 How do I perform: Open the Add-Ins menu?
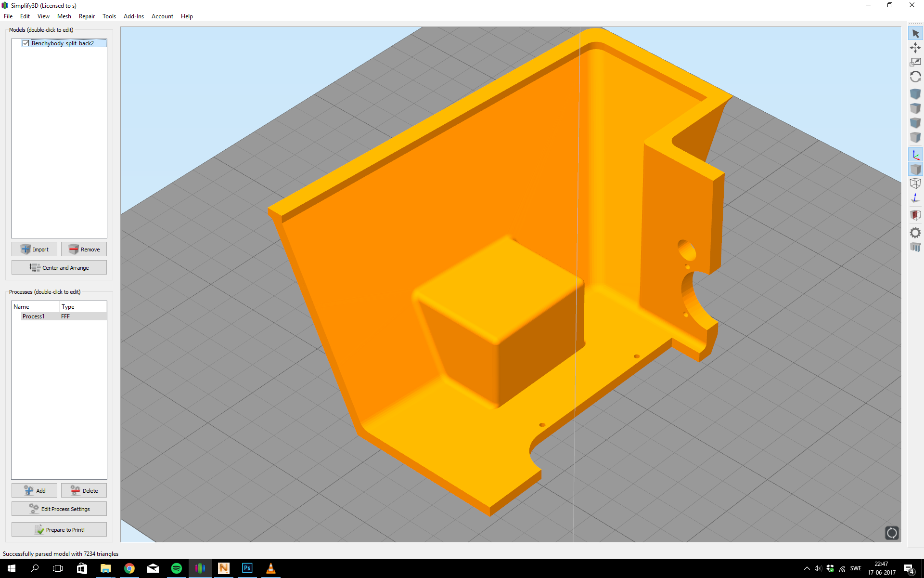coord(134,16)
